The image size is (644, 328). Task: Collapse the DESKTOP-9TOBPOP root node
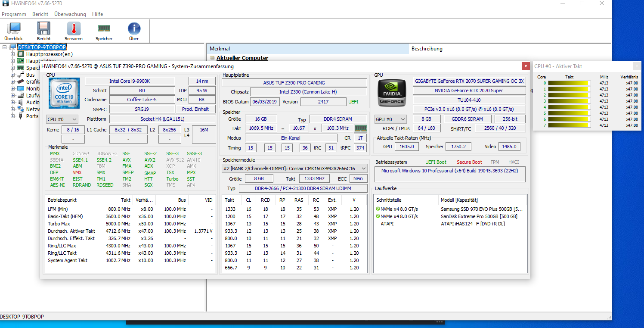pyautogui.click(x=5, y=47)
